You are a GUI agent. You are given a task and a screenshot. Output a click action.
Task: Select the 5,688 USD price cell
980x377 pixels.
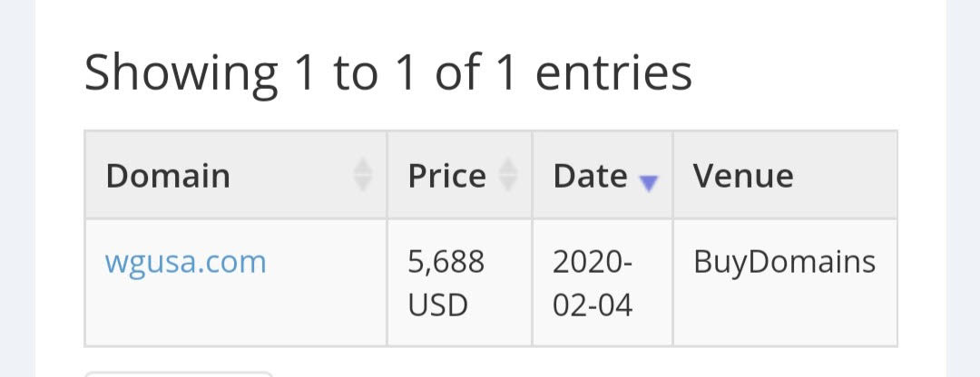[459, 282]
